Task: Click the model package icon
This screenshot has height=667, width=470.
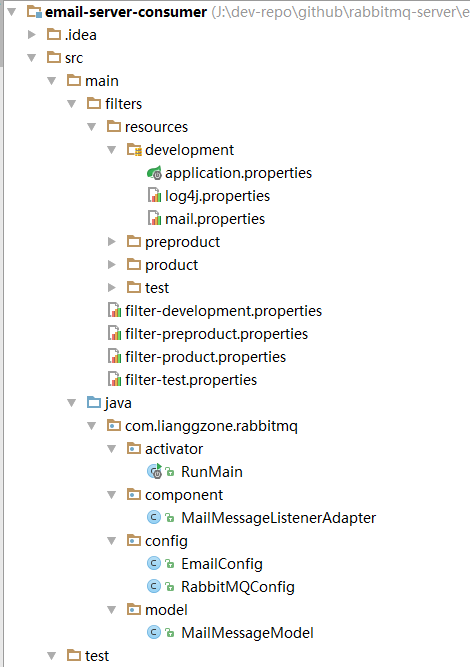Action: point(134,609)
